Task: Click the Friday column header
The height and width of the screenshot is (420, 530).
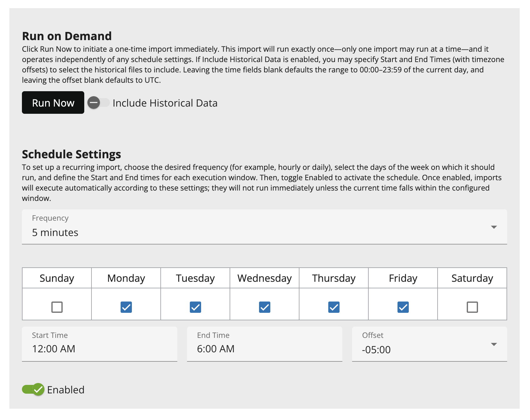Action: coord(403,278)
